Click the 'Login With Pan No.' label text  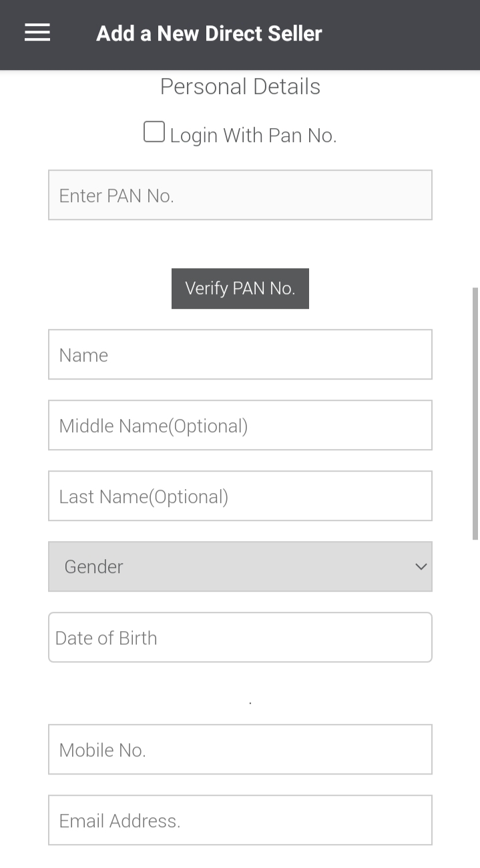253,135
